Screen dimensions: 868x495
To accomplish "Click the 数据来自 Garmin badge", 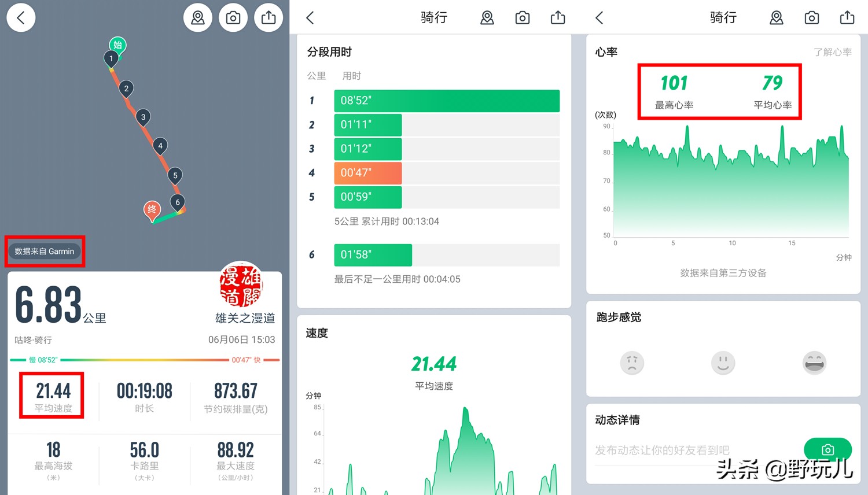I will [45, 252].
